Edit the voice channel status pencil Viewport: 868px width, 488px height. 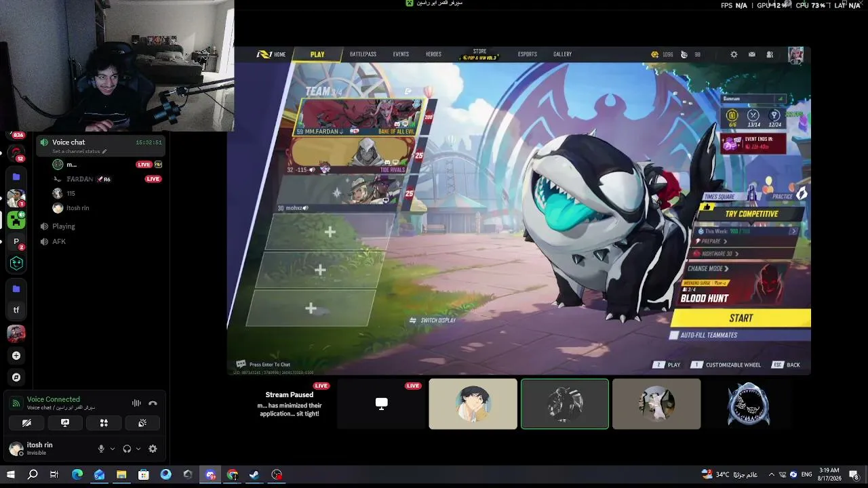pos(104,152)
